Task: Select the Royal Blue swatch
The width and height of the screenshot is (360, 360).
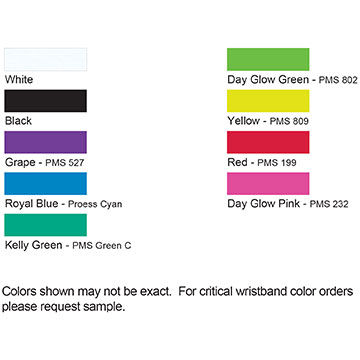Action: point(46,183)
